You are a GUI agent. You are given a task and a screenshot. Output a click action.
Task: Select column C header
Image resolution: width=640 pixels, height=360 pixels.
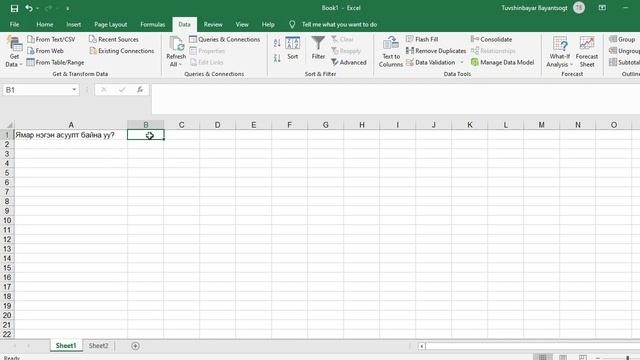pyautogui.click(x=181, y=125)
